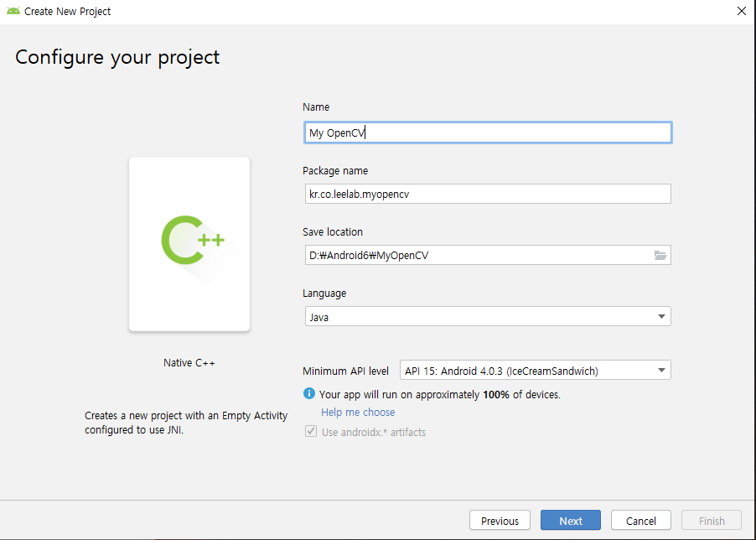
Task: Click the green C++ logo
Action: pos(192,241)
